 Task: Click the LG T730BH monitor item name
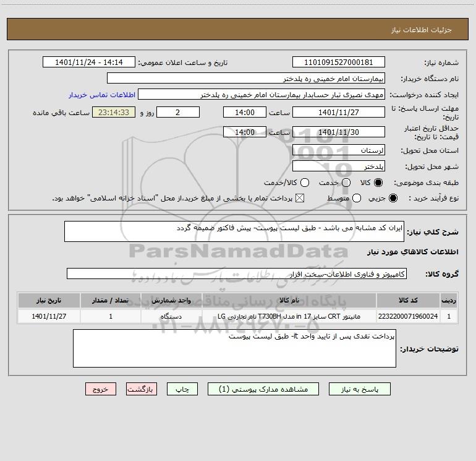[x=289, y=316]
